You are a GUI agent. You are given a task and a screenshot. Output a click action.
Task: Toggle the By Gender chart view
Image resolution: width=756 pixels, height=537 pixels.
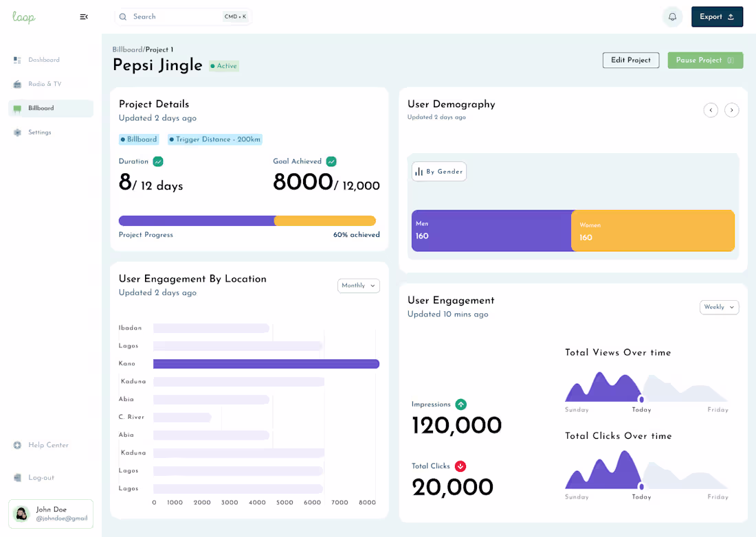point(438,171)
